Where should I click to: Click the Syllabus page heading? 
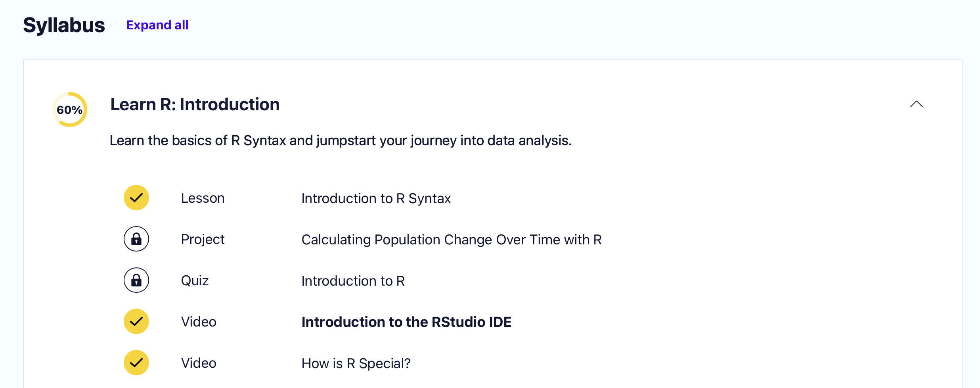[x=64, y=25]
